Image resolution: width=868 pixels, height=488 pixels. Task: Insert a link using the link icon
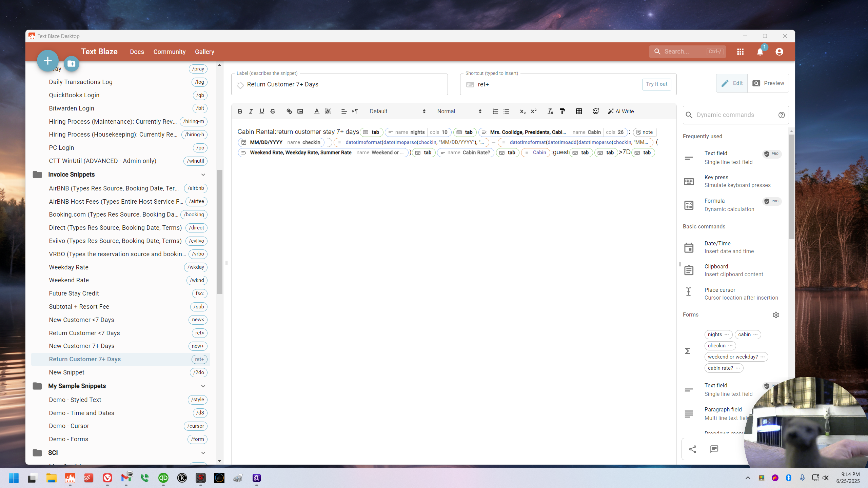point(289,111)
